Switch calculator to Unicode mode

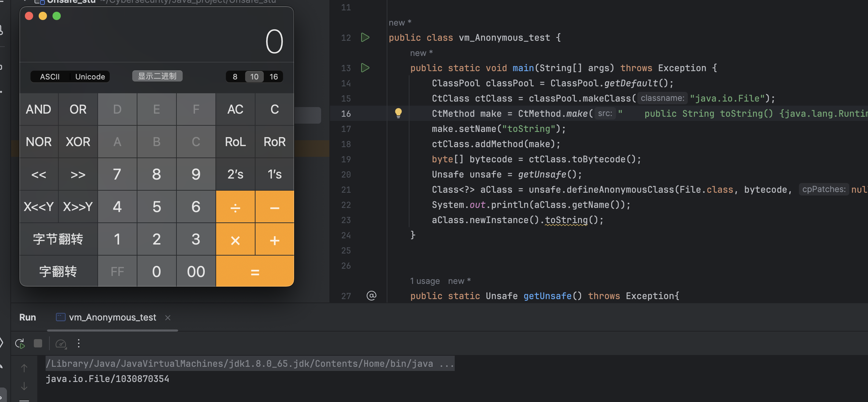[x=90, y=77]
